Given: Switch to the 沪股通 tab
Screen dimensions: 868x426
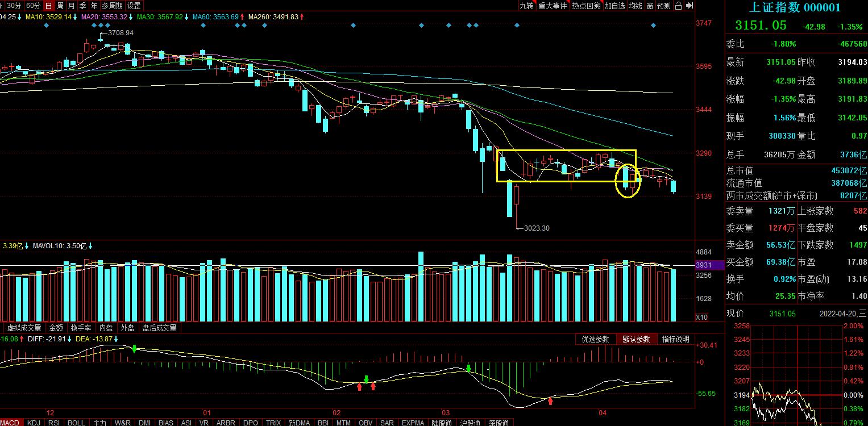Looking at the screenshot, I should (469, 423).
